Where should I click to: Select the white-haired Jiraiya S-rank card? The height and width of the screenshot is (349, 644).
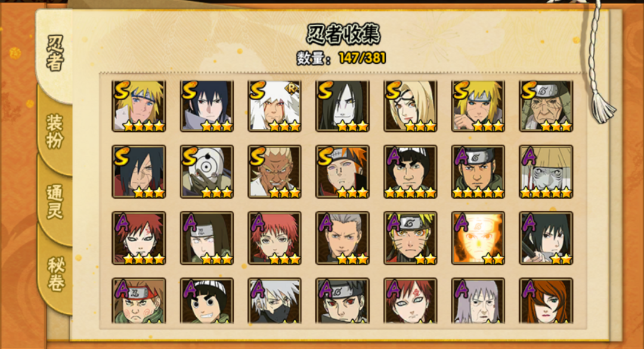click(274, 106)
